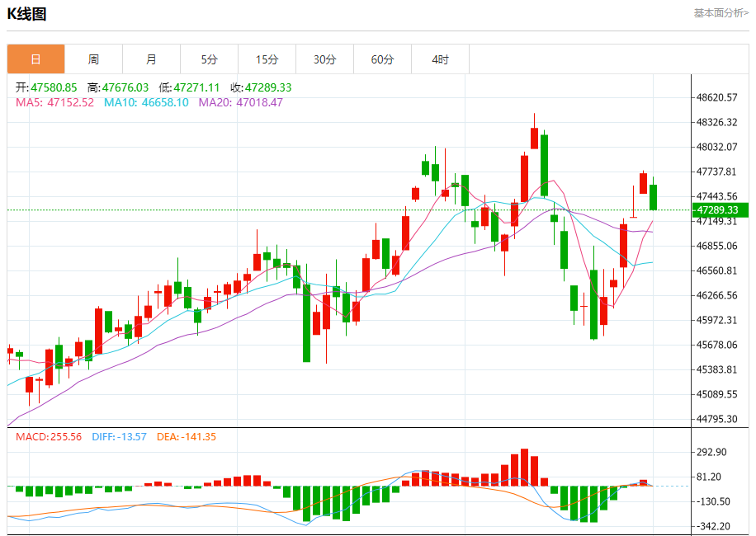
Task: Click the 44795.30 axis label
Action: pos(717,419)
